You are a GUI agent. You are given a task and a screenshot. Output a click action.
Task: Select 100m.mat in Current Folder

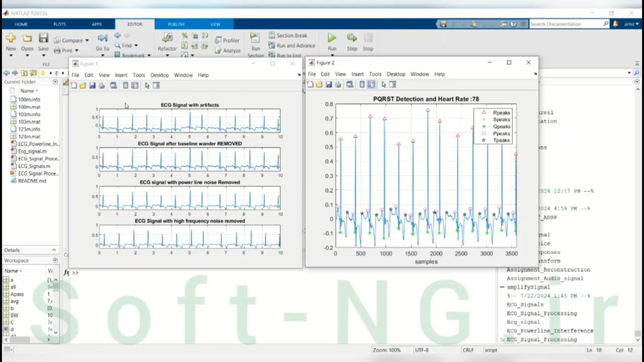click(x=29, y=107)
